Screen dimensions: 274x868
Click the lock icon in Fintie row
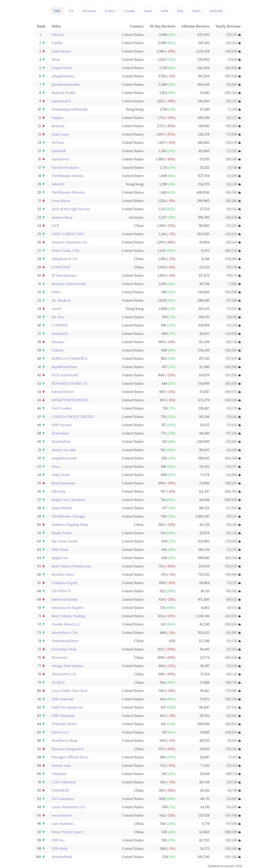click(x=240, y=292)
